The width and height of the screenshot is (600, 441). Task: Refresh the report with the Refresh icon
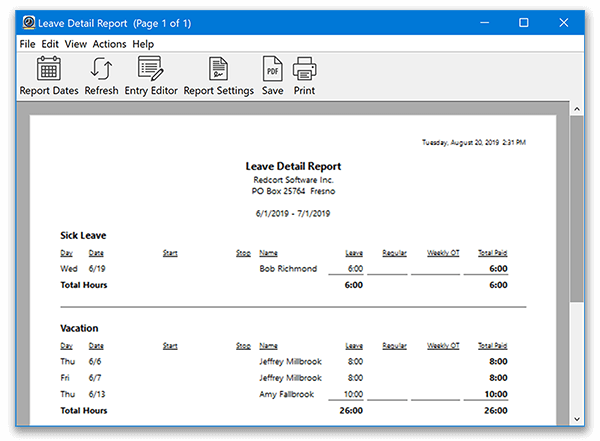pyautogui.click(x=101, y=75)
